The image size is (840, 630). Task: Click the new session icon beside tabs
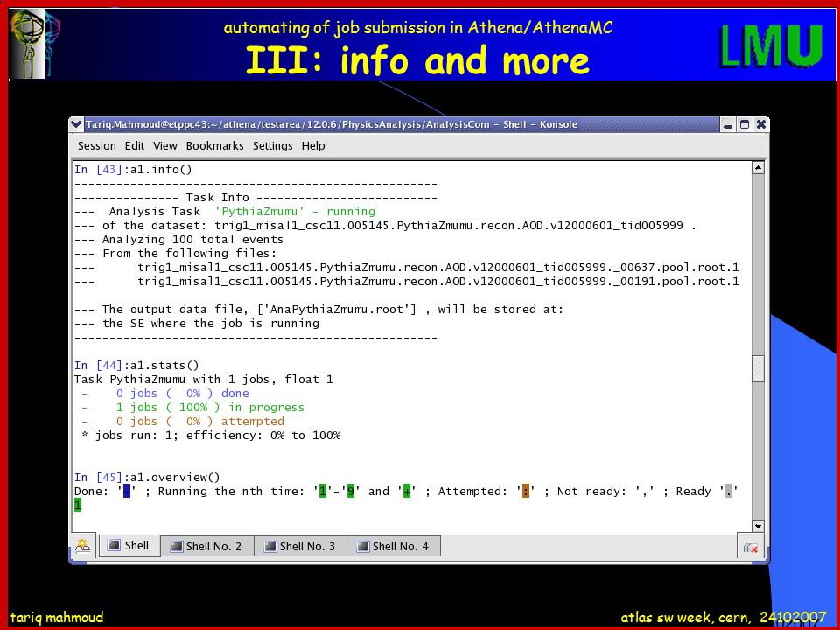pos(82,546)
